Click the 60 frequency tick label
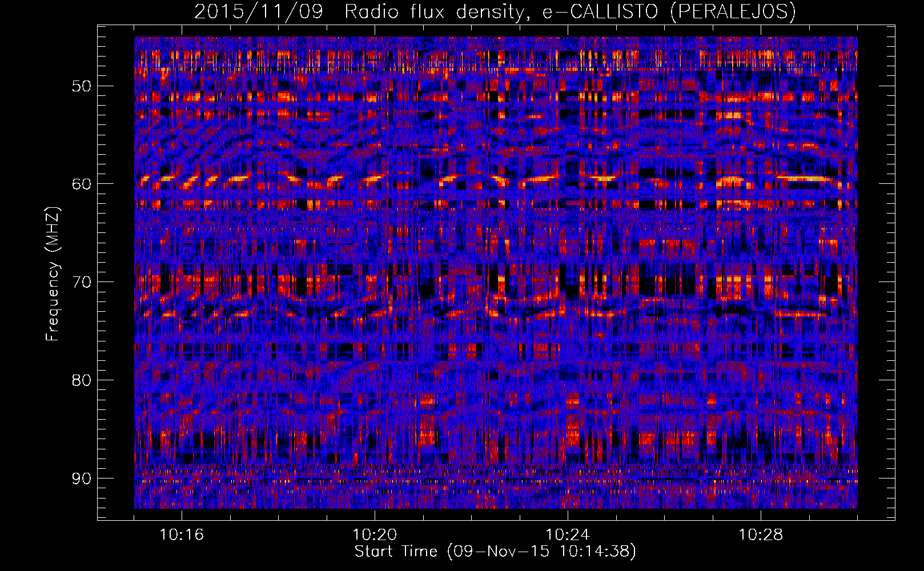Viewport: 924px width, 571px height. click(x=82, y=184)
